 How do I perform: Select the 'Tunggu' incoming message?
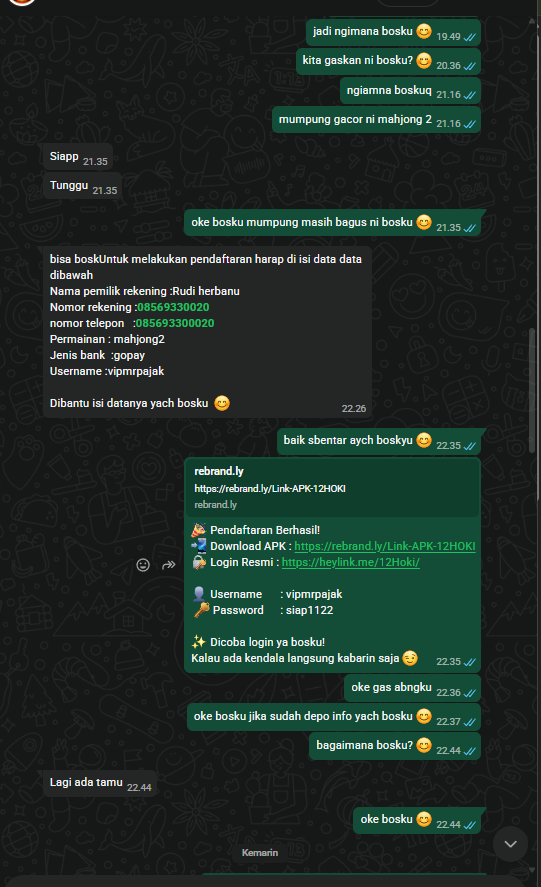point(83,186)
